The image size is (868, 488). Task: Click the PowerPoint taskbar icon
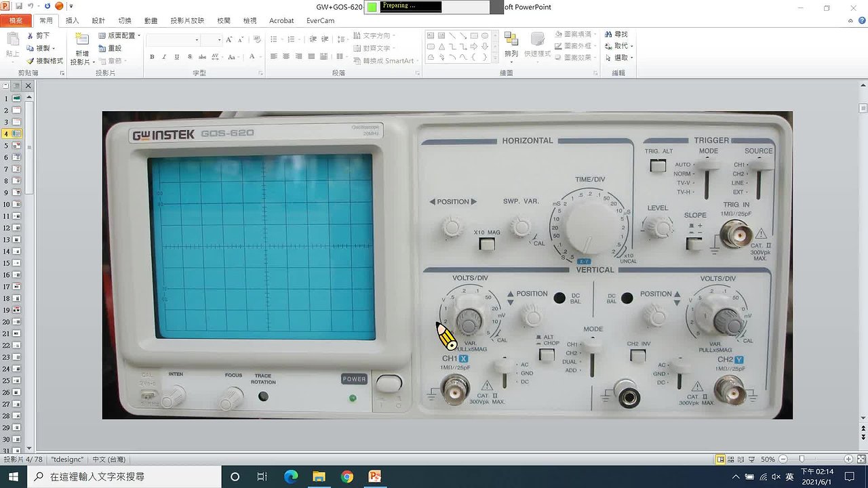(374, 476)
